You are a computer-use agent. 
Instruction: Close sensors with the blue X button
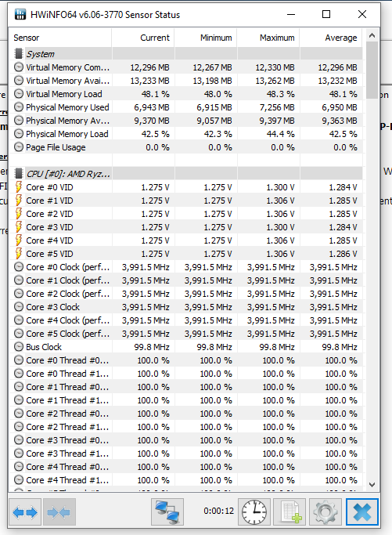pyautogui.click(x=361, y=512)
